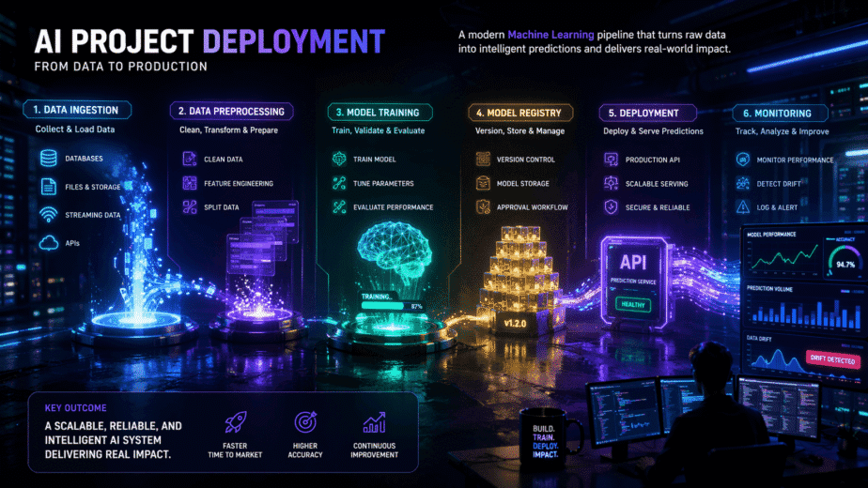This screenshot has height=488, width=868.
Task: Click the Continuous Improvement chart icon
Action: click(x=374, y=422)
